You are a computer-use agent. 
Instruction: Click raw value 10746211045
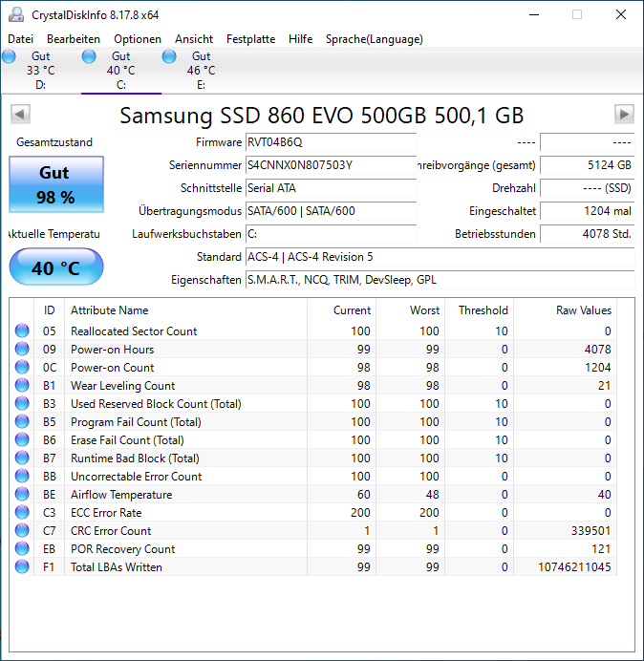(x=574, y=567)
